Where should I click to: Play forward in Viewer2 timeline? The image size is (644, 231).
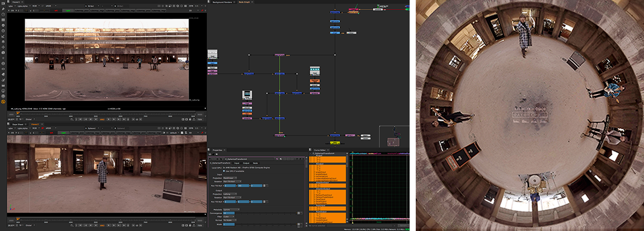click(108, 225)
